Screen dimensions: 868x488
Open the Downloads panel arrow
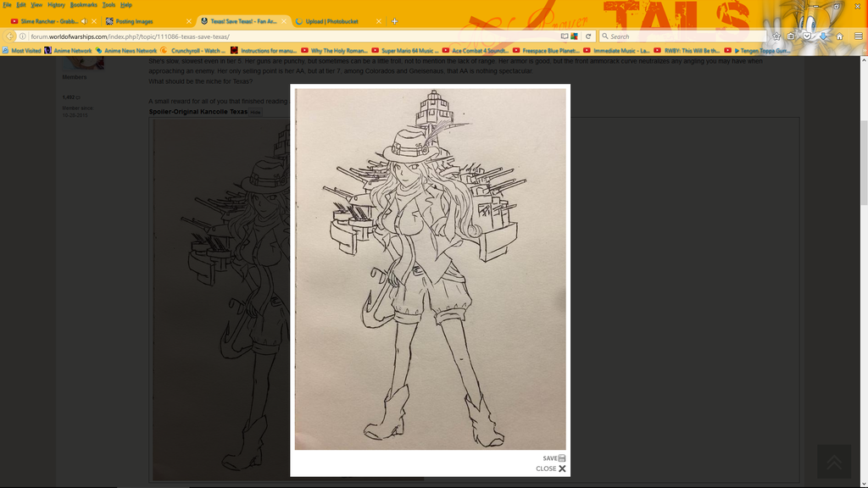click(x=823, y=36)
